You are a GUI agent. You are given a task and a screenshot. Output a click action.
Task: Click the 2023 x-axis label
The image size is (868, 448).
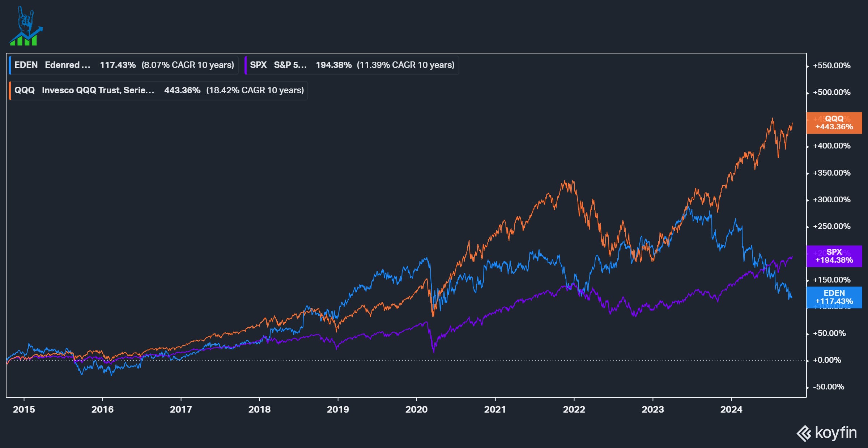click(x=653, y=409)
